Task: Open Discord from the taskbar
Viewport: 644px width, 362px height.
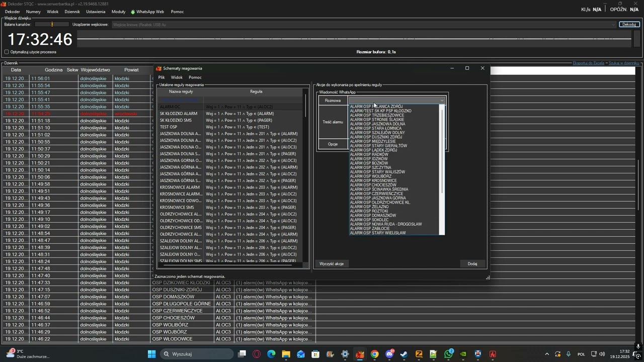Action: click(389, 354)
